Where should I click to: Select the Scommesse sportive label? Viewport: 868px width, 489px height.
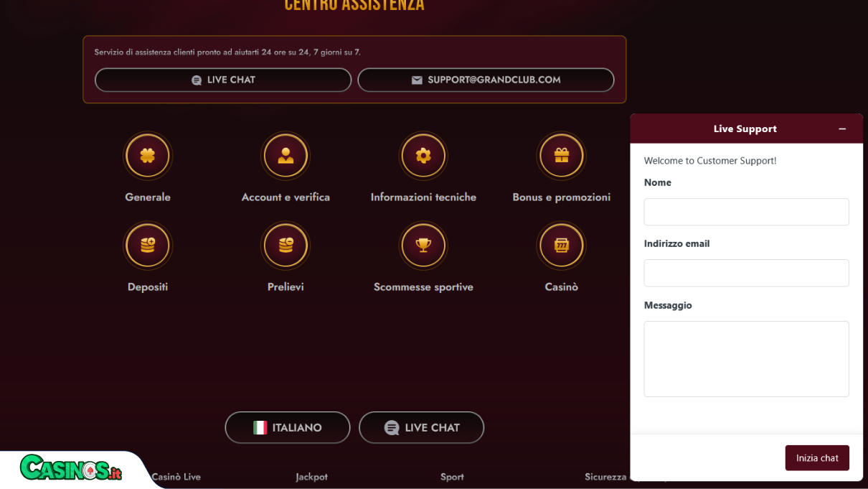click(423, 287)
